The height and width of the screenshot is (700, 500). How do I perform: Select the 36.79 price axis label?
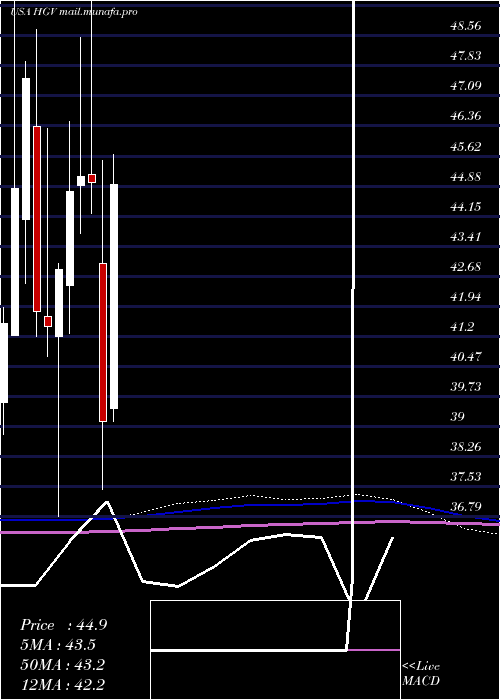[466, 507]
